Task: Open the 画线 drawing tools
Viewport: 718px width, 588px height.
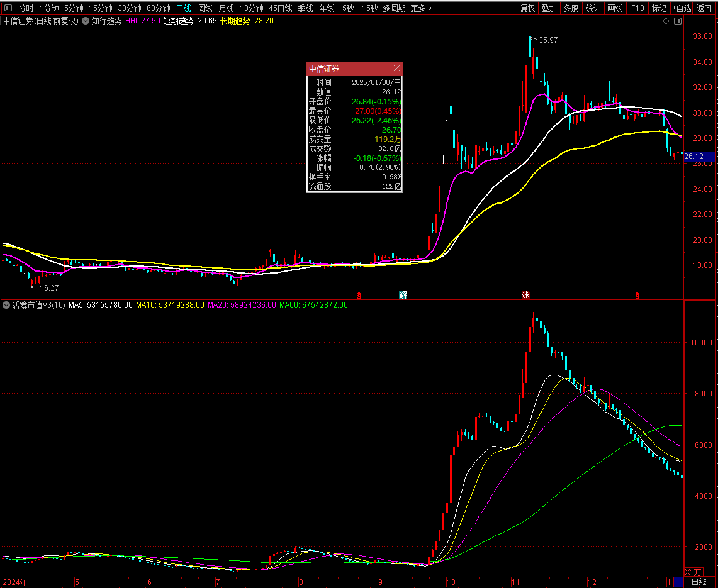Action: coord(615,8)
